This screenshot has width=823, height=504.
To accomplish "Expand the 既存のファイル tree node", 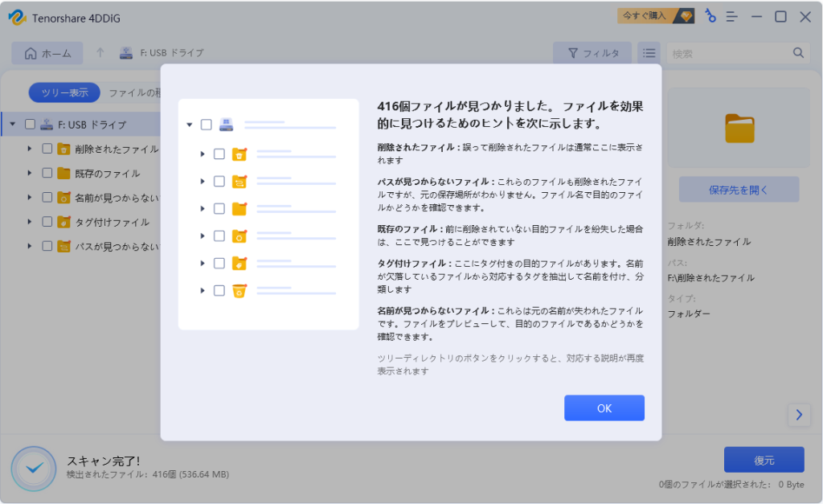I will click(30, 173).
